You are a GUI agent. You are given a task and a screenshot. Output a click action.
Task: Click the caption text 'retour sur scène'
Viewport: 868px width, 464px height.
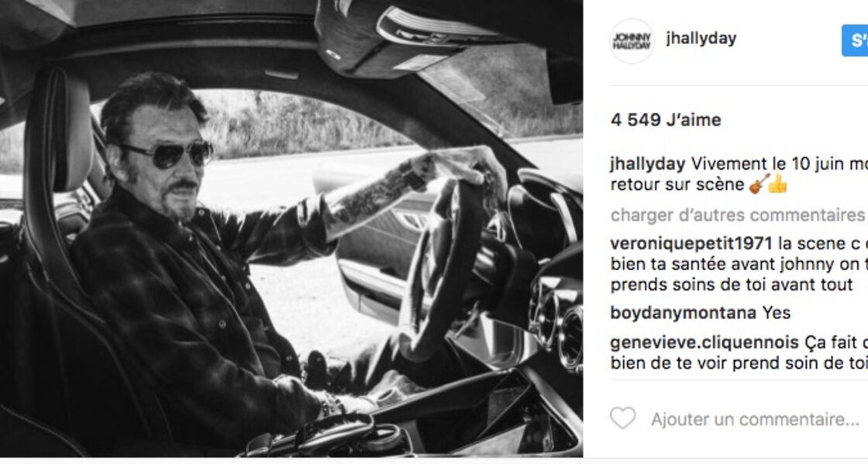tap(677, 184)
